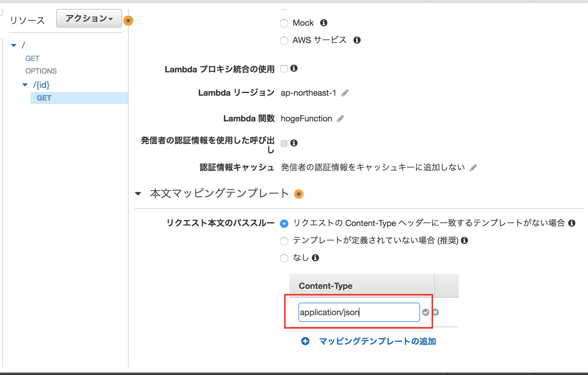588x375 pixels.
Task: Click info icon for Lambda プロキシ統合の使用
Action: click(294, 68)
